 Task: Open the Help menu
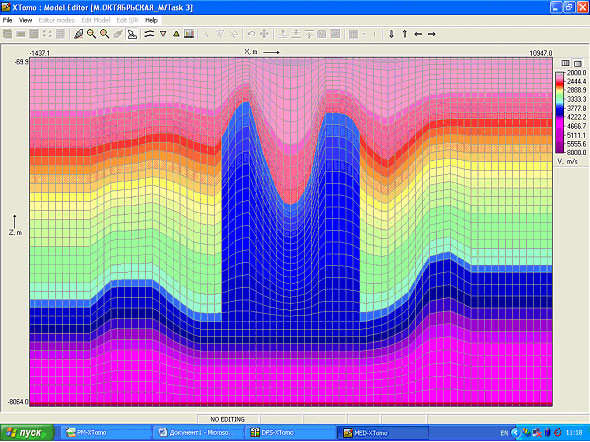151,20
